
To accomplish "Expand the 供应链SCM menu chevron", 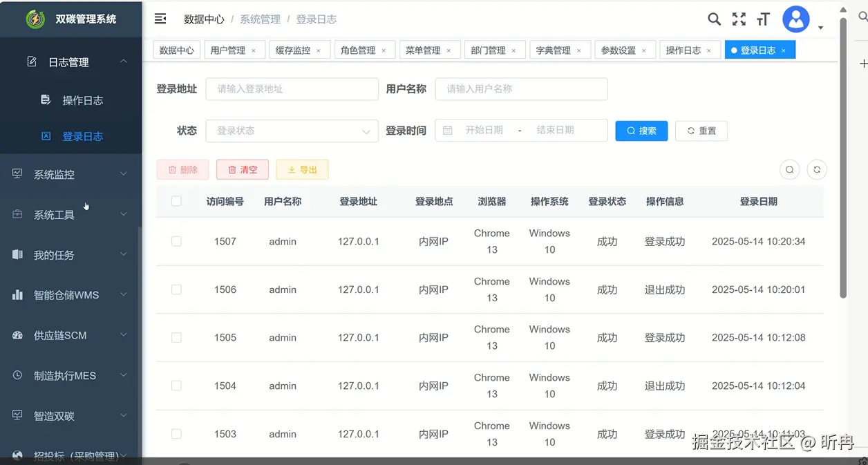I will tap(124, 335).
